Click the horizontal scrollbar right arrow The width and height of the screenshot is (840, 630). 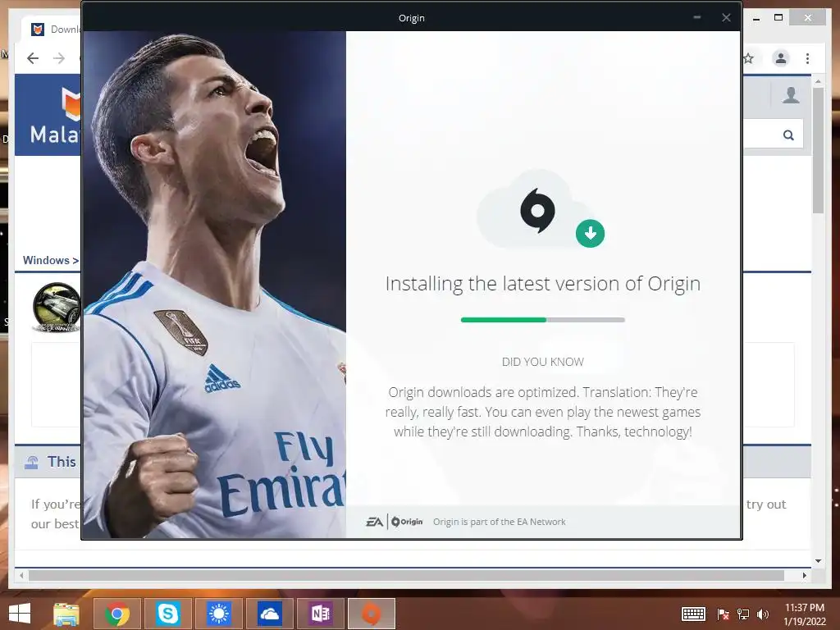click(804, 575)
